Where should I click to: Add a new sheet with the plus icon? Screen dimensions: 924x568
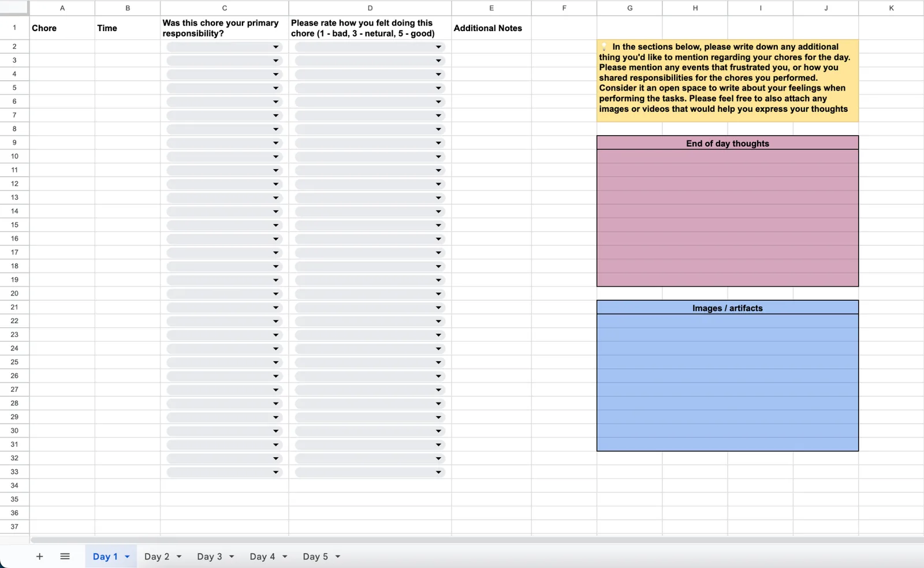pos(39,556)
